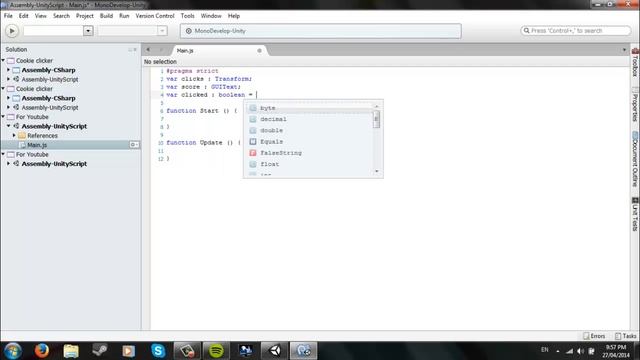Open the Window menu
The image size is (640, 360).
tap(211, 16)
